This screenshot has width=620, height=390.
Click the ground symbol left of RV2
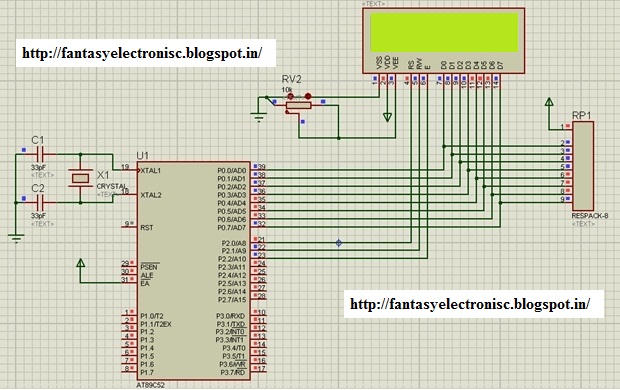(x=258, y=117)
